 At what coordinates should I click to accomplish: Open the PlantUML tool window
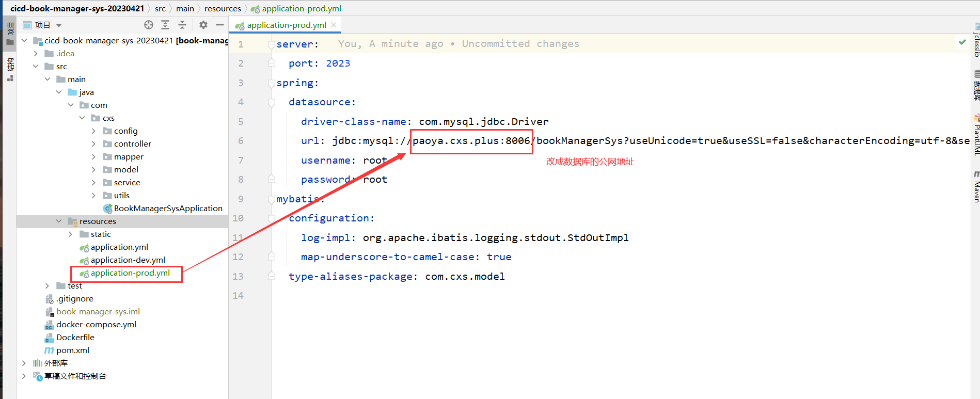(x=976, y=136)
